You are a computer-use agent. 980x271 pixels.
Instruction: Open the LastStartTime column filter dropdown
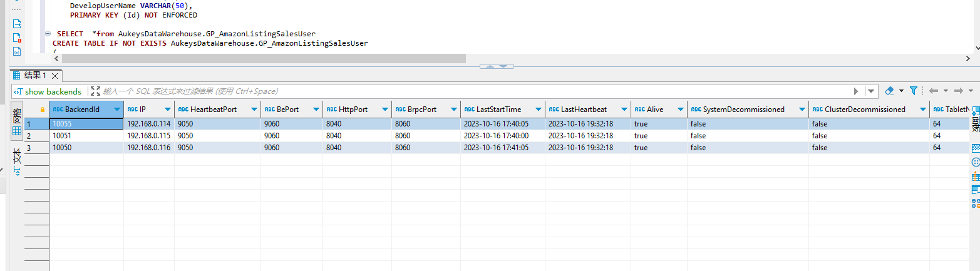[538, 109]
